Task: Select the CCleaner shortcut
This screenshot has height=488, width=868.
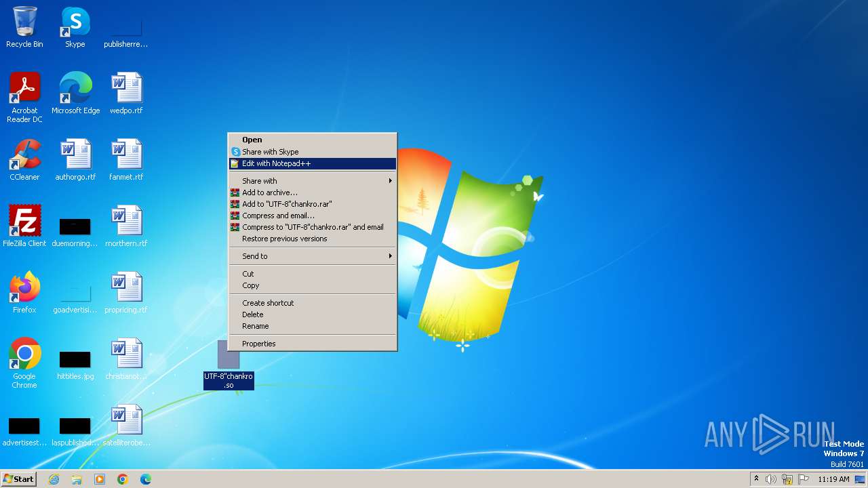Action: pyautogui.click(x=24, y=160)
